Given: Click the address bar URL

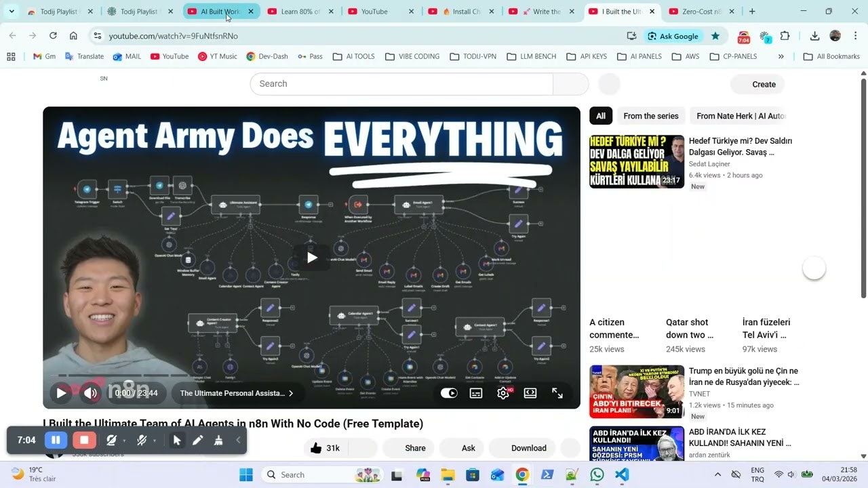Looking at the screenshot, I should (174, 36).
